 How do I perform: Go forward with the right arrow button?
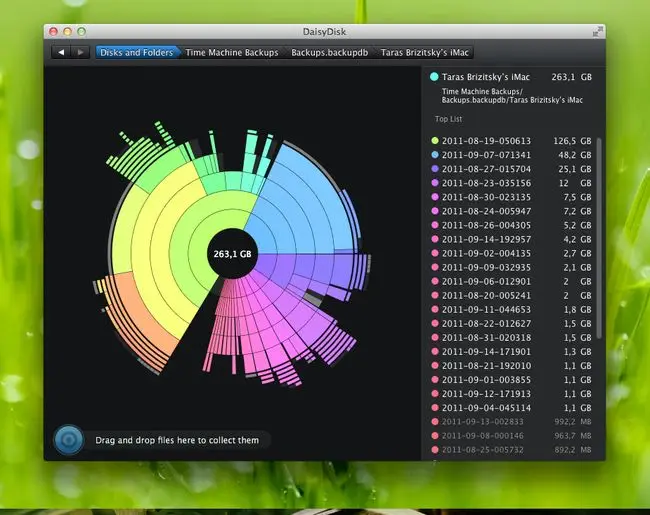tap(80, 52)
